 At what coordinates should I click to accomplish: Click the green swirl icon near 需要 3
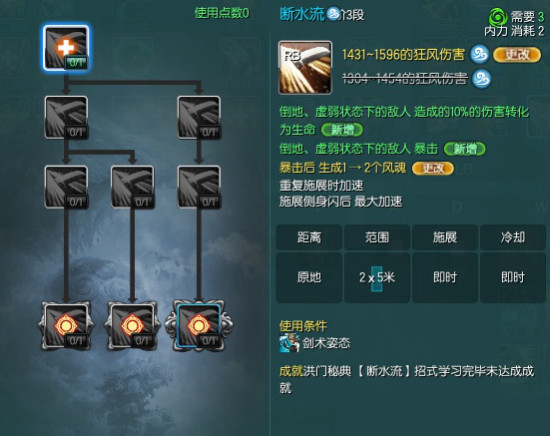coord(497,17)
